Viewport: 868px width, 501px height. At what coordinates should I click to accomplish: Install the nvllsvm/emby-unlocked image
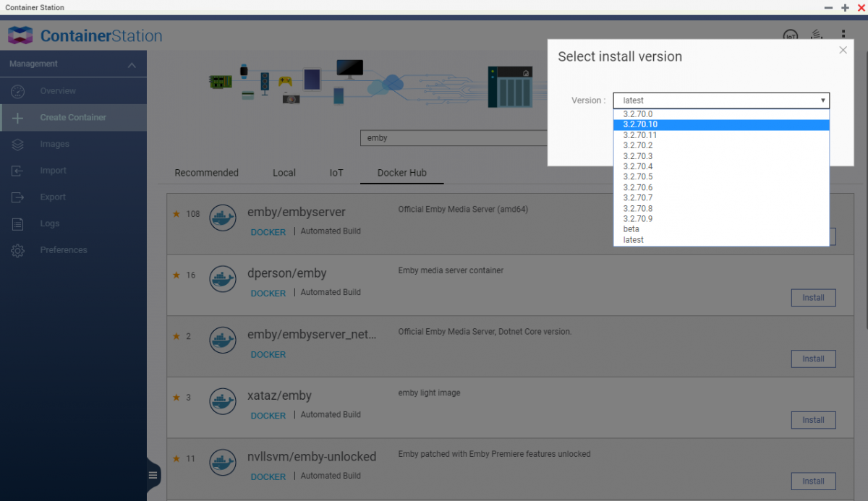coord(813,481)
